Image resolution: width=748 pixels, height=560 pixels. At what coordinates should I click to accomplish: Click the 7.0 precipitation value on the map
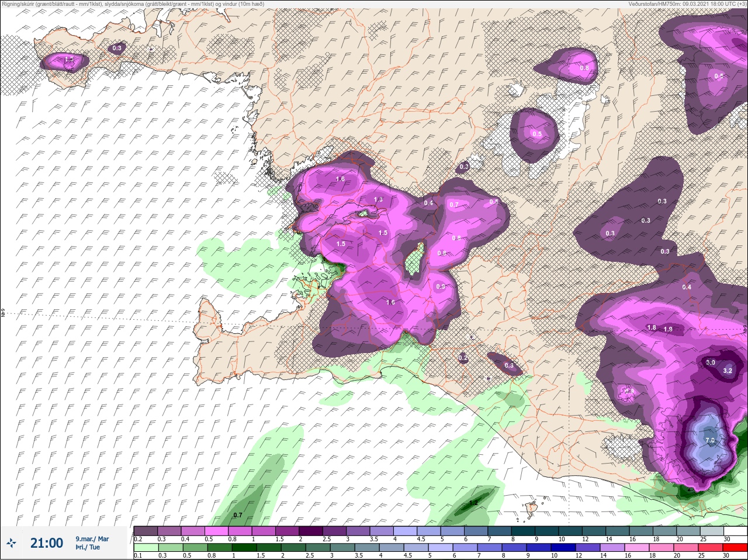[x=711, y=440]
